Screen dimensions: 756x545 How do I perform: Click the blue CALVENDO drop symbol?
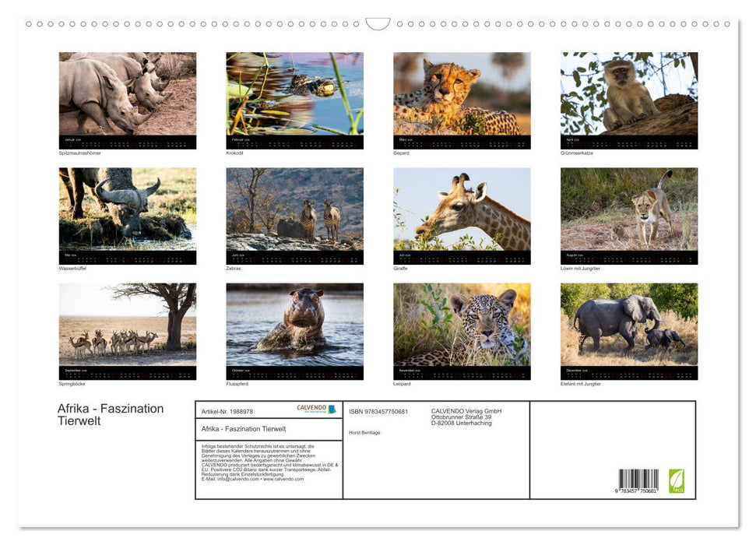(x=330, y=408)
